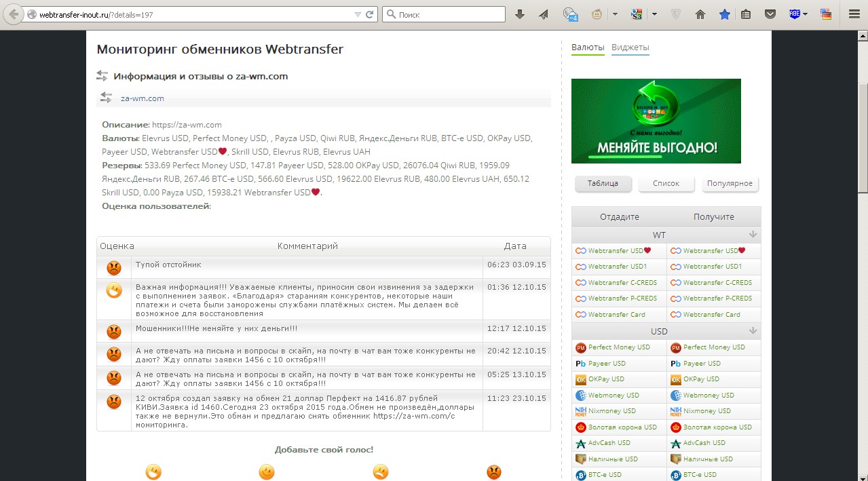
Task: Click the Комментарий column header
Action: [307, 246]
